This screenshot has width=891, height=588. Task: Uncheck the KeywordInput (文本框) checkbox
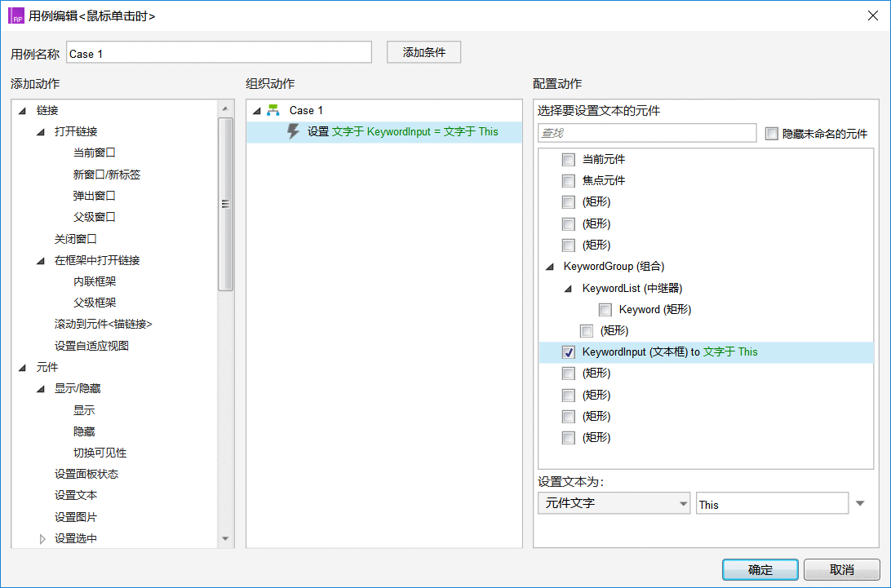click(x=568, y=352)
